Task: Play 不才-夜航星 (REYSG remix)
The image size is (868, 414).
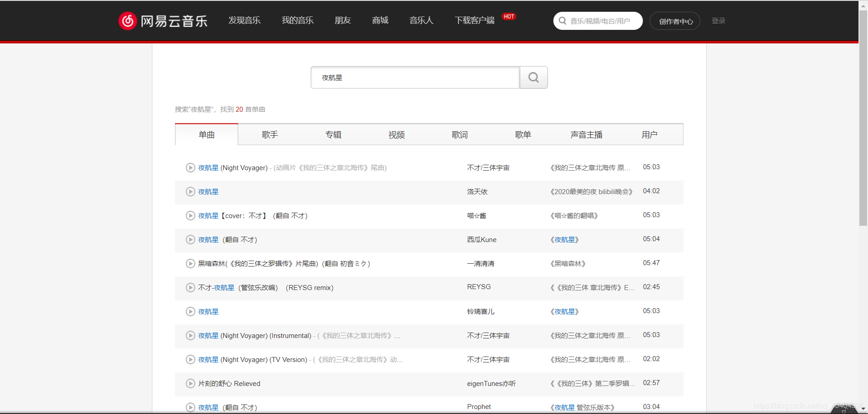Action: click(x=190, y=288)
